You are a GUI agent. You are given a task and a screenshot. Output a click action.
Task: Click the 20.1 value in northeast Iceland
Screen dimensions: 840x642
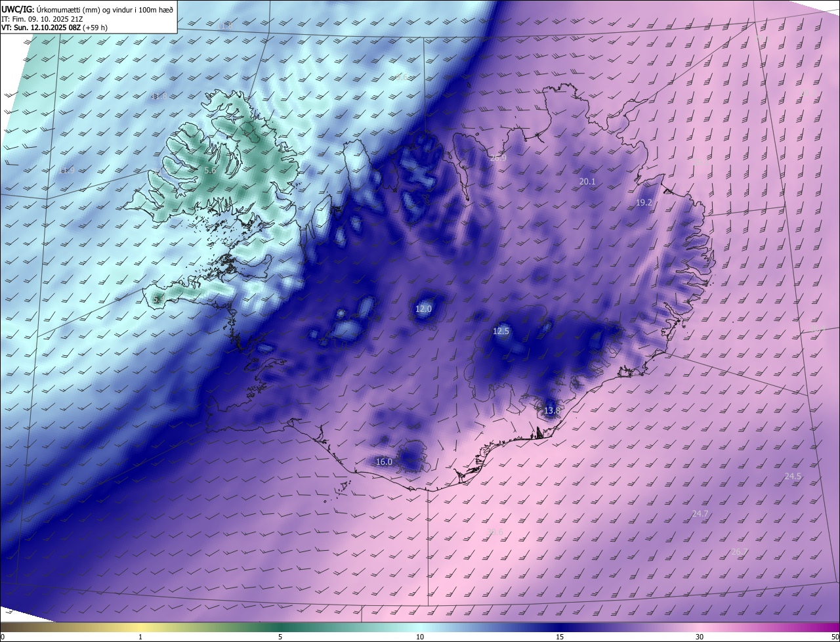tap(587, 181)
